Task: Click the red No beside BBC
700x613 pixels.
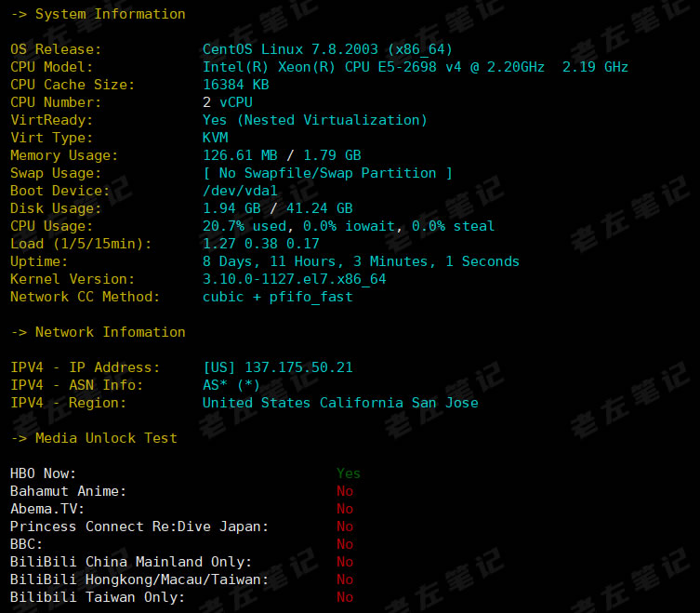Action: (345, 544)
